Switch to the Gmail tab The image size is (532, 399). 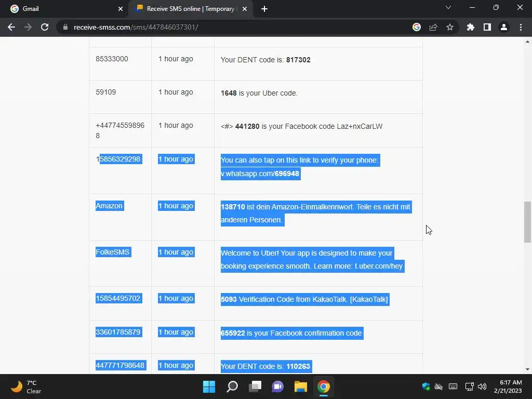pyautogui.click(x=64, y=9)
